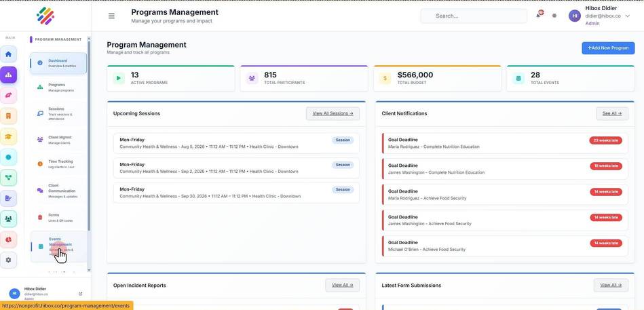Click the Session badge on Aug 5 row
Viewport: 644px width, 310px height.
pos(343,140)
